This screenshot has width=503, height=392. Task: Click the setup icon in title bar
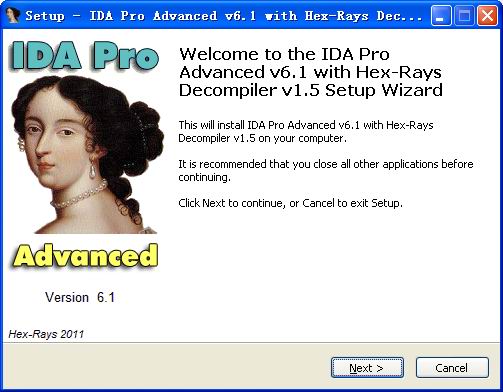point(13,15)
